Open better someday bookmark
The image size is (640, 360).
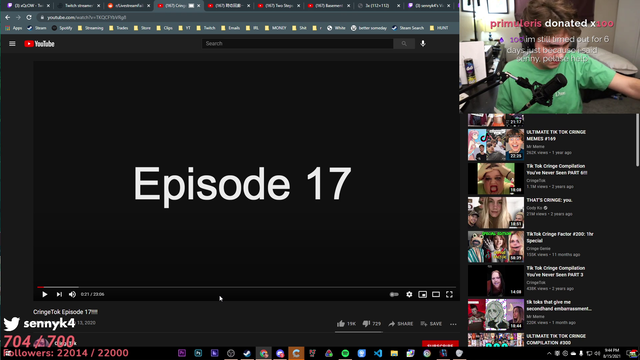[369, 28]
